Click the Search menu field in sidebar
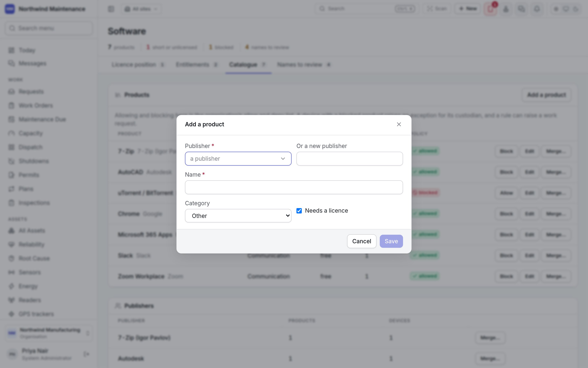 [49, 28]
